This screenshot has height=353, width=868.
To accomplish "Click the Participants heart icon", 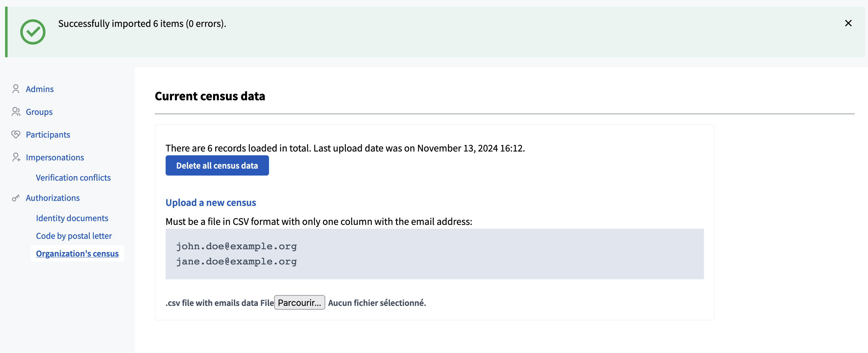I will point(15,134).
